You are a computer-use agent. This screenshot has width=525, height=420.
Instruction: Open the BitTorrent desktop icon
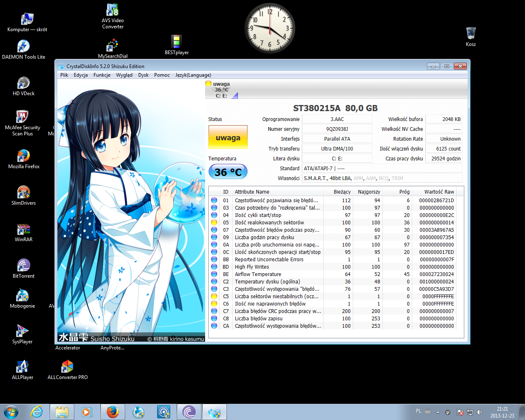pos(23,269)
